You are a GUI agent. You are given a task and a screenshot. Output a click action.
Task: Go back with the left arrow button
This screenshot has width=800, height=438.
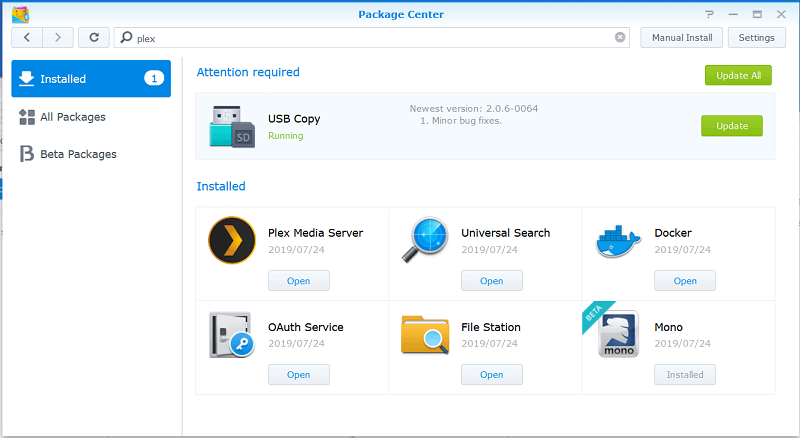click(x=27, y=37)
